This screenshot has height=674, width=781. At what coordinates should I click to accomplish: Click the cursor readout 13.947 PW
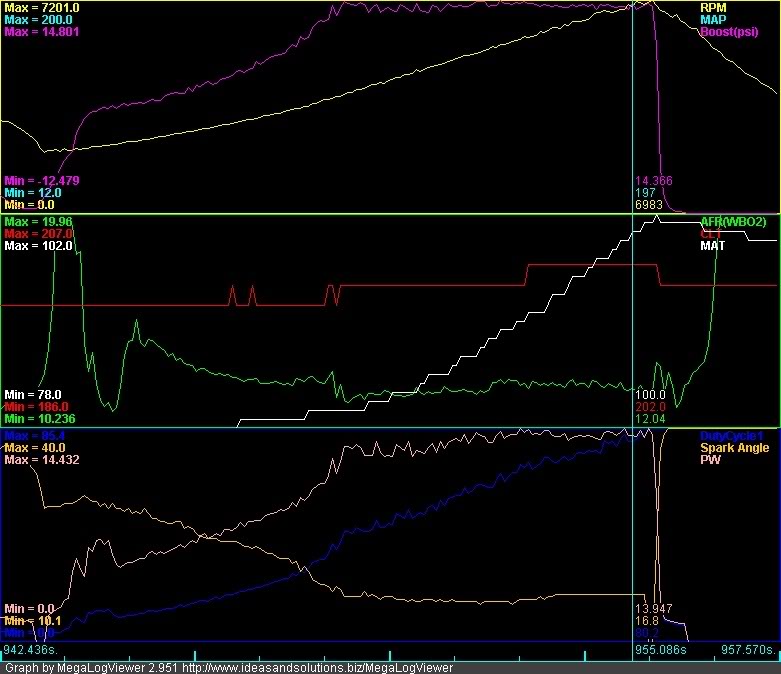[x=654, y=609]
